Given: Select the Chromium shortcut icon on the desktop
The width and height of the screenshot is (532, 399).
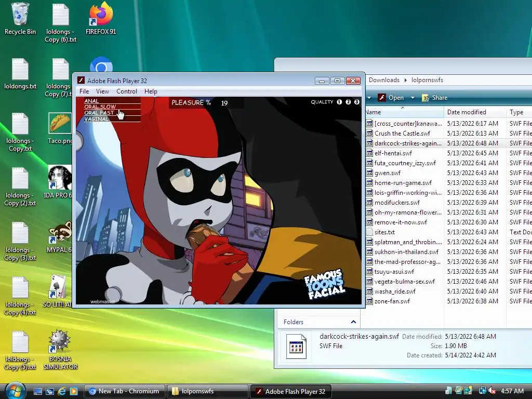Looking at the screenshot, I should [101, 65].
